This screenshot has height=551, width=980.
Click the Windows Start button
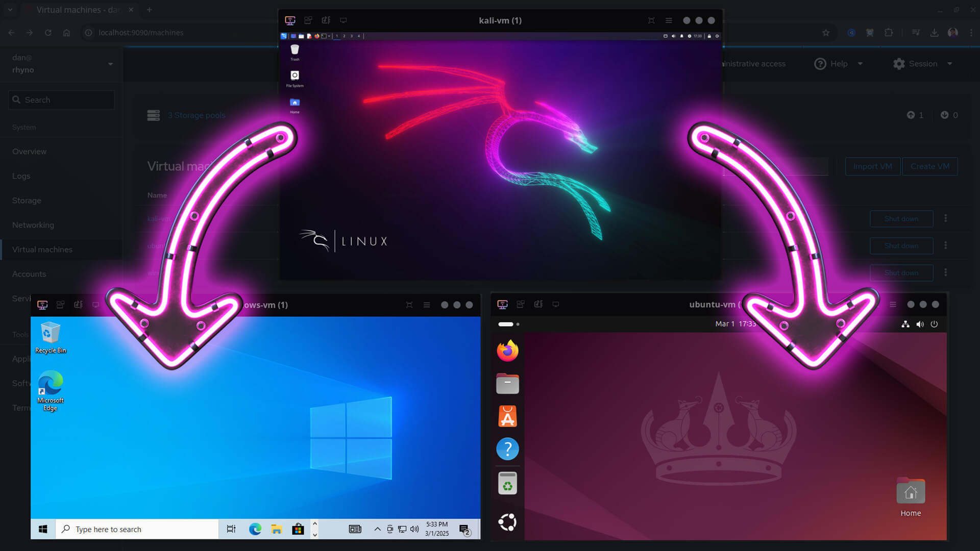click(x=43, y=529)
